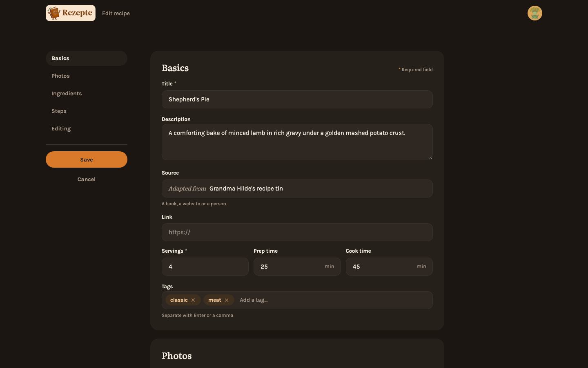
Task: Click the 'Edit recipe' header text
Action: (x=116, y=13)
